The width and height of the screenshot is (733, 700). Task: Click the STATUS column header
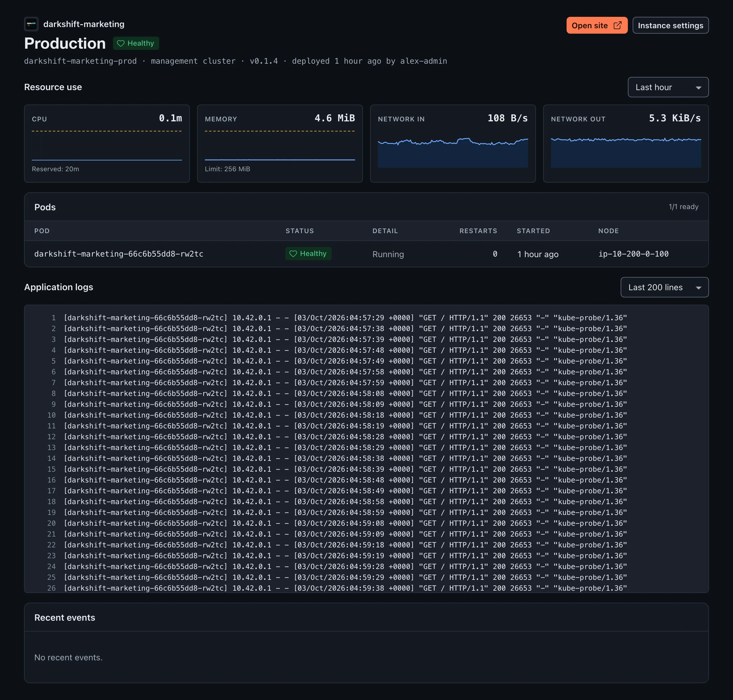pyautogui.click(x=300, y=231)
